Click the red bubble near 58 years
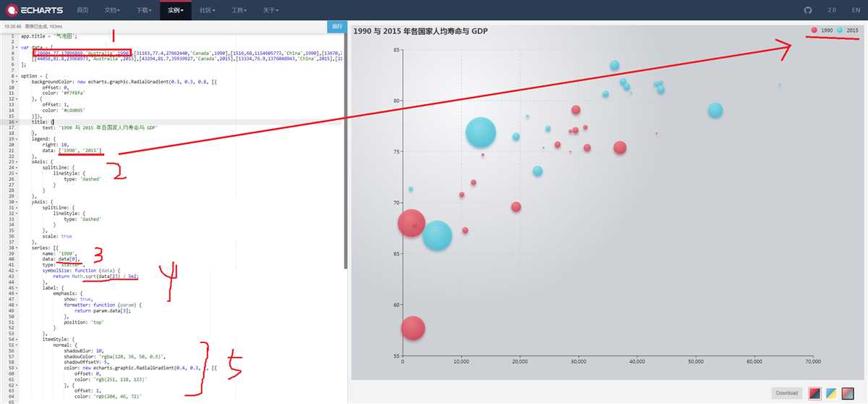 click(413, 327)
